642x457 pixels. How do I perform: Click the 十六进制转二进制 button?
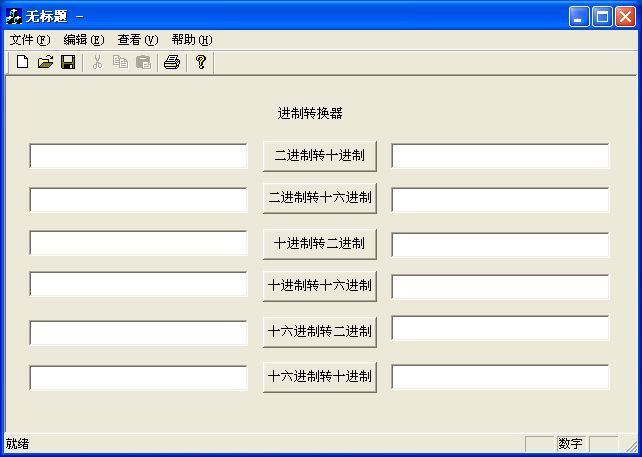320,332
